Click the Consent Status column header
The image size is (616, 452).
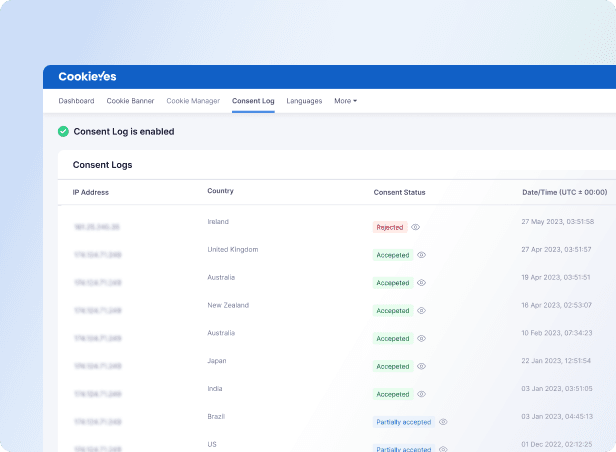pos(400,192)
